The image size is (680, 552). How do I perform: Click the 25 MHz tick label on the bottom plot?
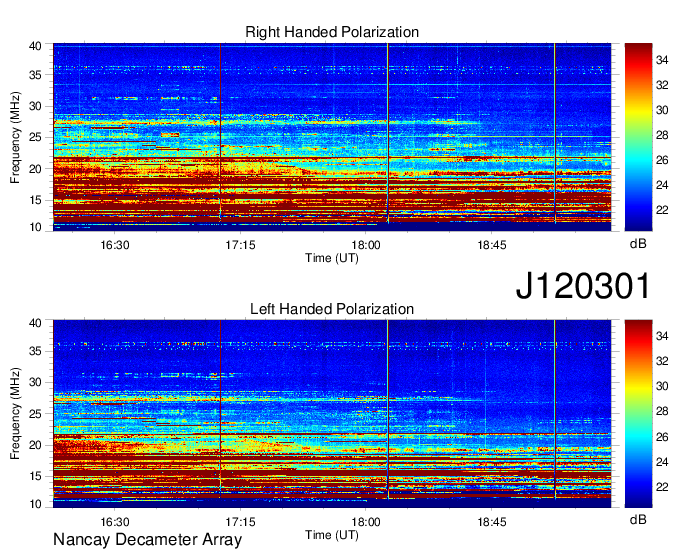pos(35,414)
